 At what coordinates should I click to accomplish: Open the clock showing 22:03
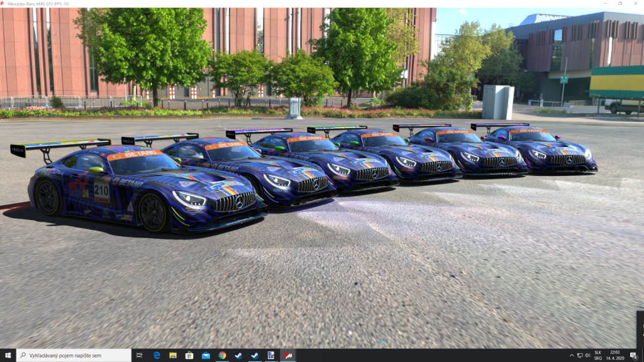(615, 356)
